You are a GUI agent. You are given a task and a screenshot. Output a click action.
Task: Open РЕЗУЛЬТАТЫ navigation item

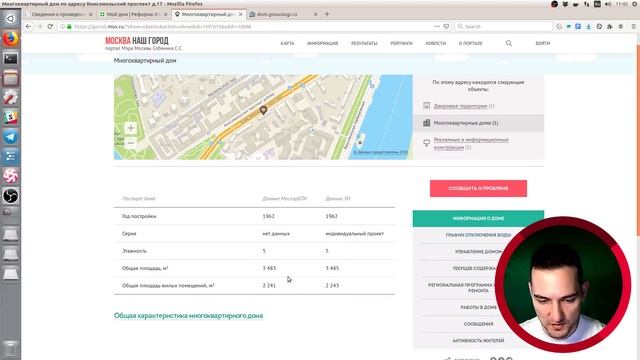(364, 43)
